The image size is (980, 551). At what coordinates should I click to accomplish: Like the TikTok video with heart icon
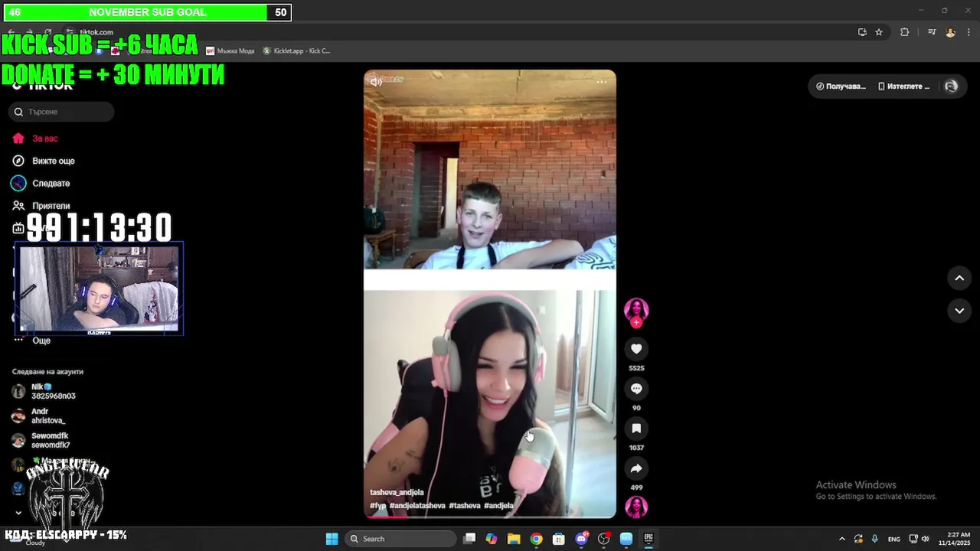click(636, 349)
